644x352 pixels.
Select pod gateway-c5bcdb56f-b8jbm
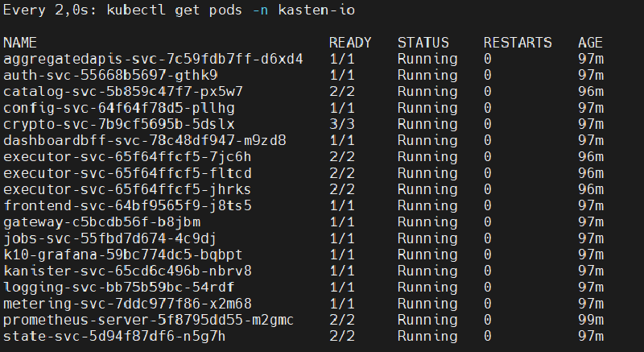point(102,222)
